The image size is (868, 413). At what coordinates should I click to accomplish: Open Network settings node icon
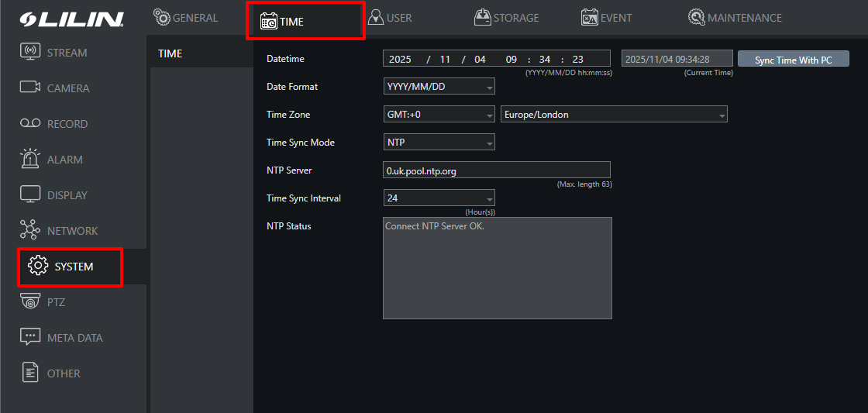31,230
